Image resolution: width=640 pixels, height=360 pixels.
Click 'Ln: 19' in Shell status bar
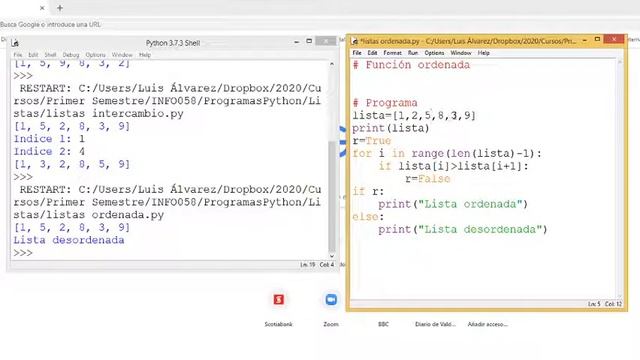click(307, 265)
